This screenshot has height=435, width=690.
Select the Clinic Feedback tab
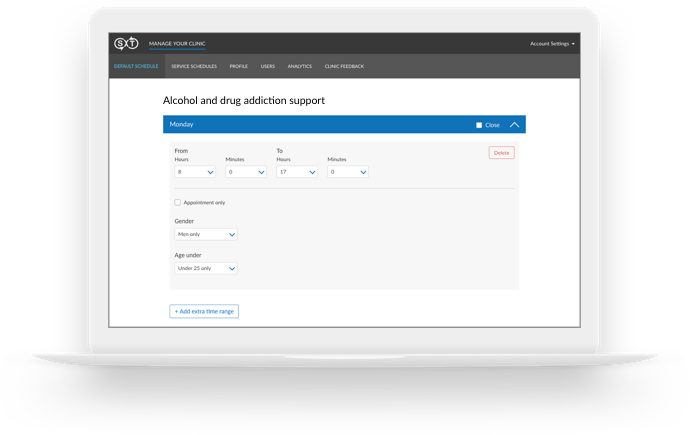click(x=344, y=66)
